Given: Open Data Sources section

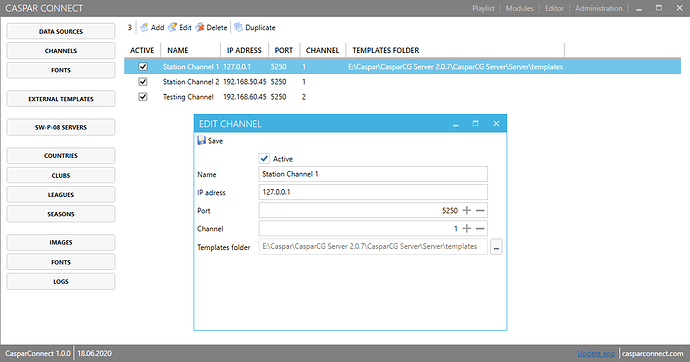Looking at the screenshot, I should (x=61, y=31).
